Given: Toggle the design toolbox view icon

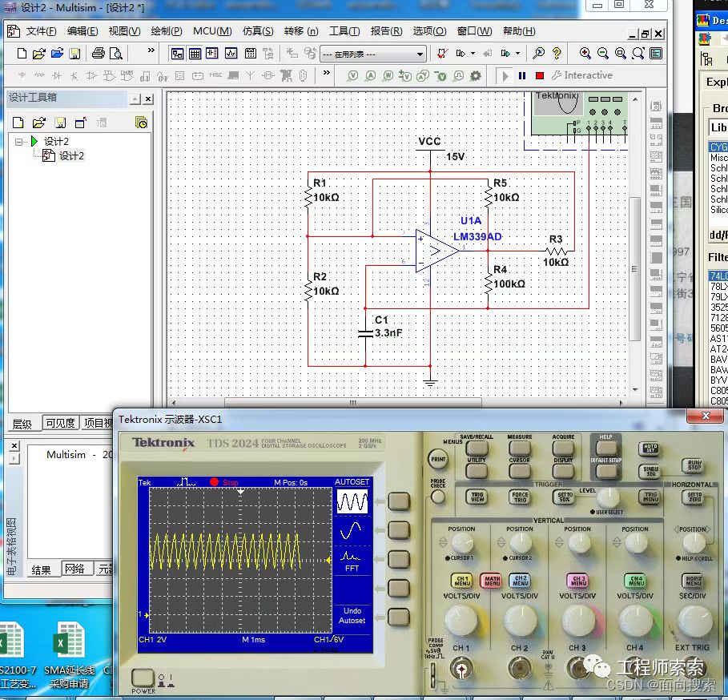Looking at the screenshot, I should [177, 54].
